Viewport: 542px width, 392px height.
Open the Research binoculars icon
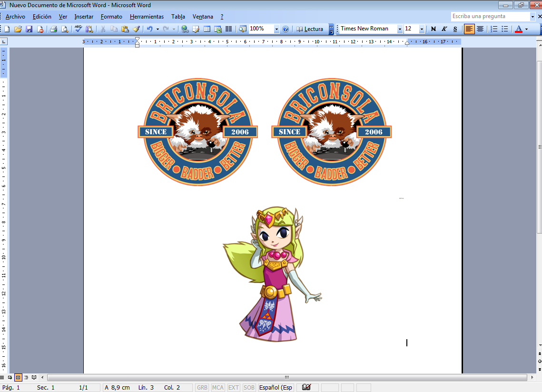coord(89,29)
